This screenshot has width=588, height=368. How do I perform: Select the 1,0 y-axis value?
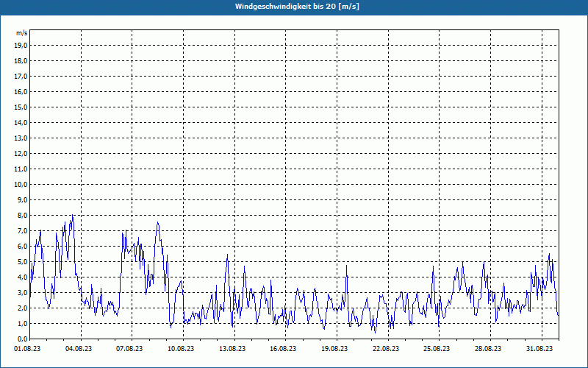22,323
